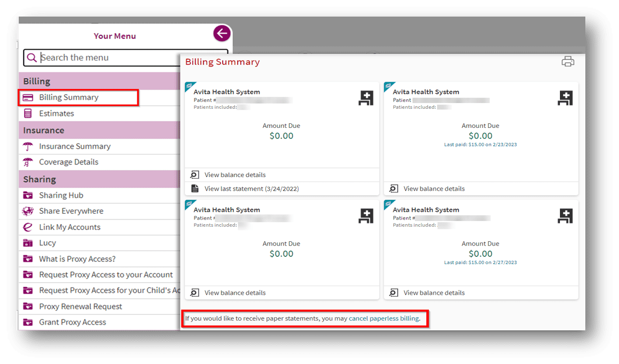619x364 pixels.
Task: Click the link icon beside Link My Accounts
Action: pyautogui.click(x=27, y=227)
